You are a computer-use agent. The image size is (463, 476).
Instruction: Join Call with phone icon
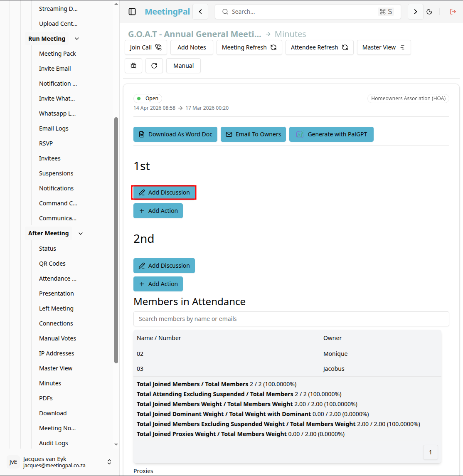[145, 47]
